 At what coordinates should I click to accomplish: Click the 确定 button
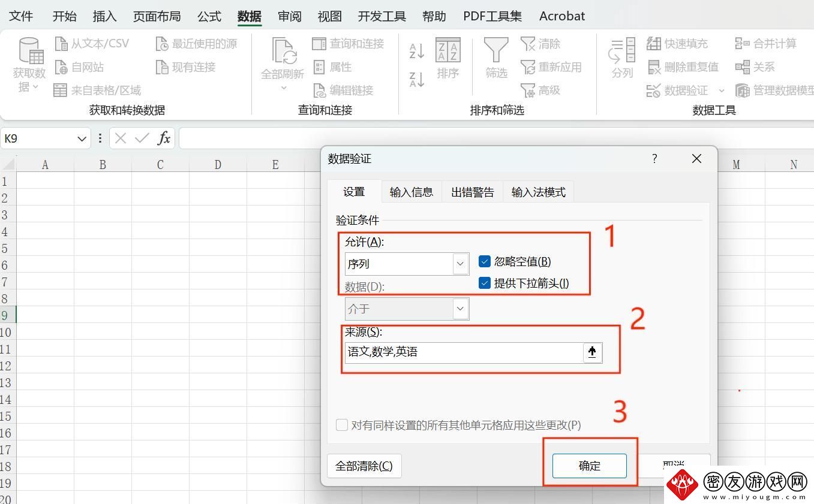tap(589, 466)
